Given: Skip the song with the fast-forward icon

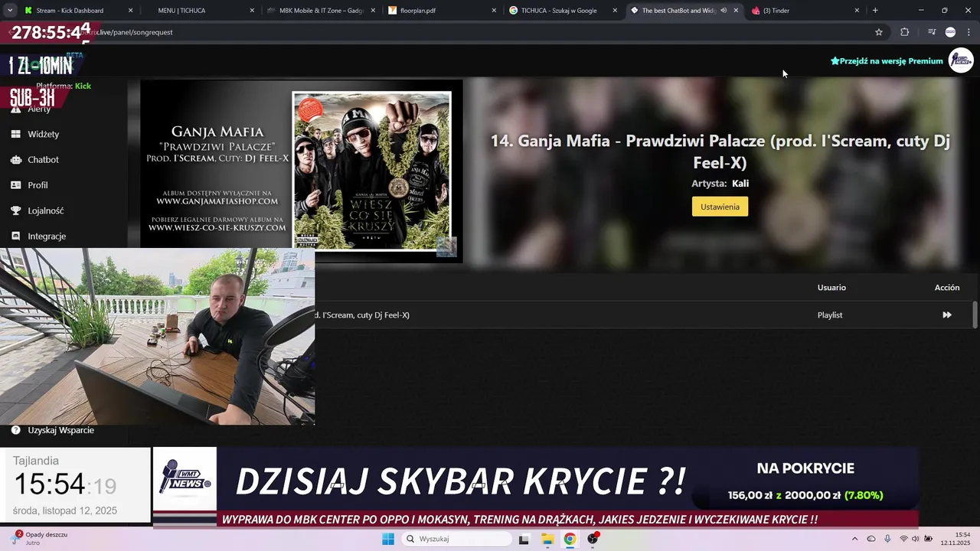Looking at the screenshot, I should (x=947, y=315).
